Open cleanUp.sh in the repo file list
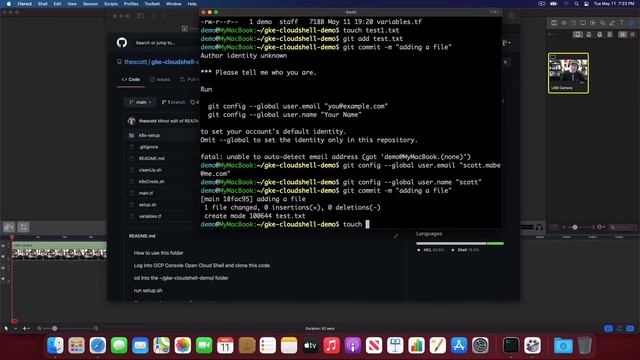640x360 pixels. 150,170
